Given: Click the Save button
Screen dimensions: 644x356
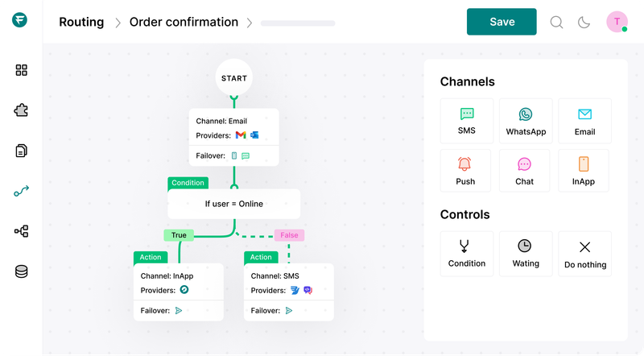Looking at the screenshot, I should [502, 22].
